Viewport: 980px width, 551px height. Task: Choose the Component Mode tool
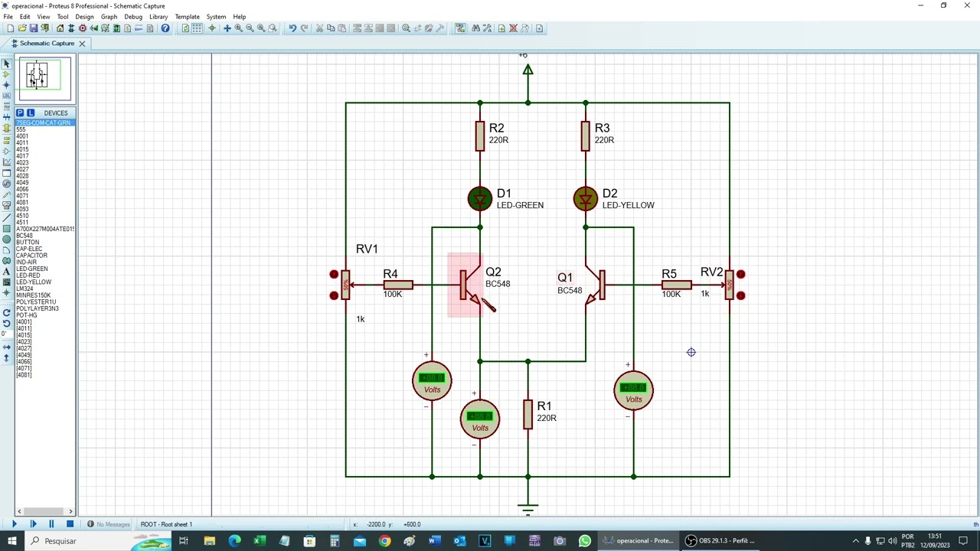click(7, 74)
